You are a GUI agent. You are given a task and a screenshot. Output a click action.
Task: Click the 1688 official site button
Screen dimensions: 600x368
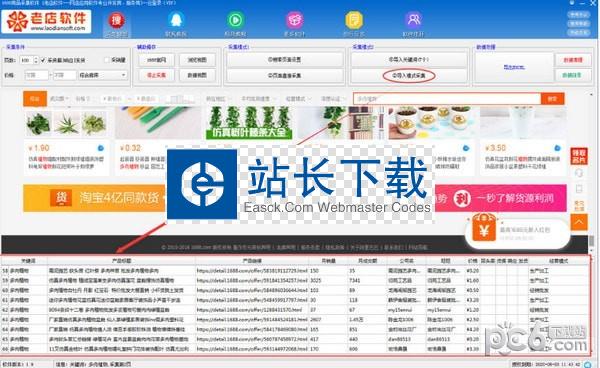coord(157,60)
